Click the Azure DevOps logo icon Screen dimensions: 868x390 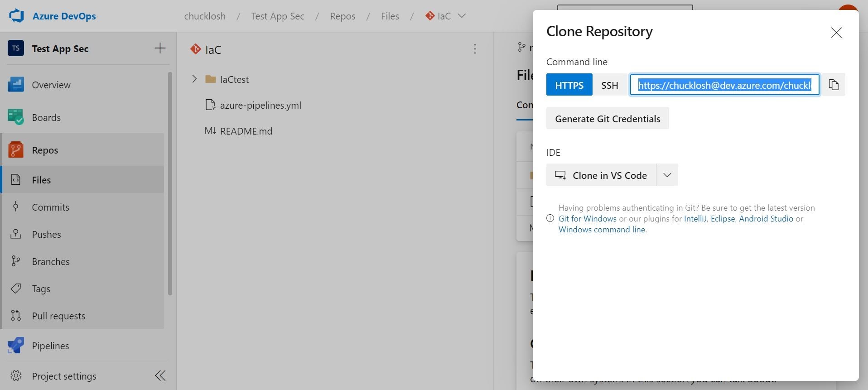pyautogui.click(x=17, y=16)
